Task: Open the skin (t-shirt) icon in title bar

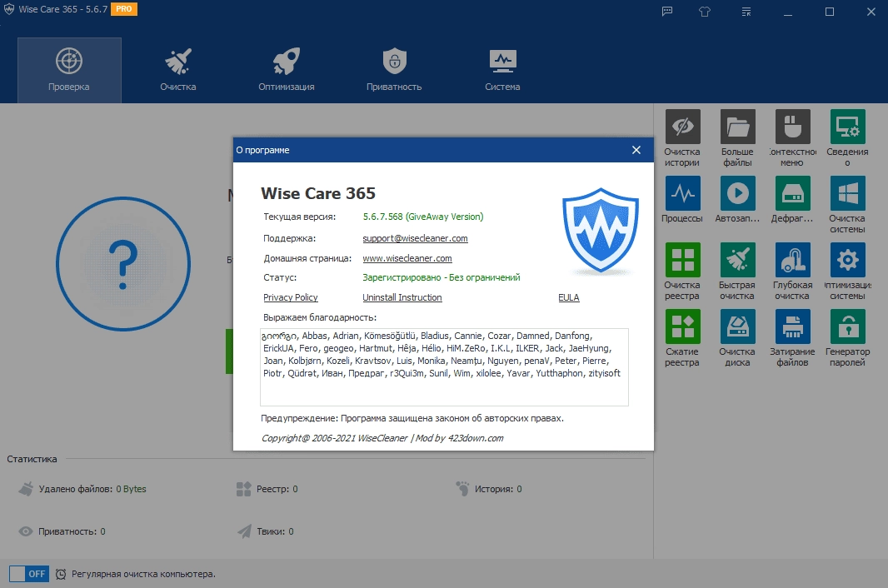Action: click(x=705, y=12)
